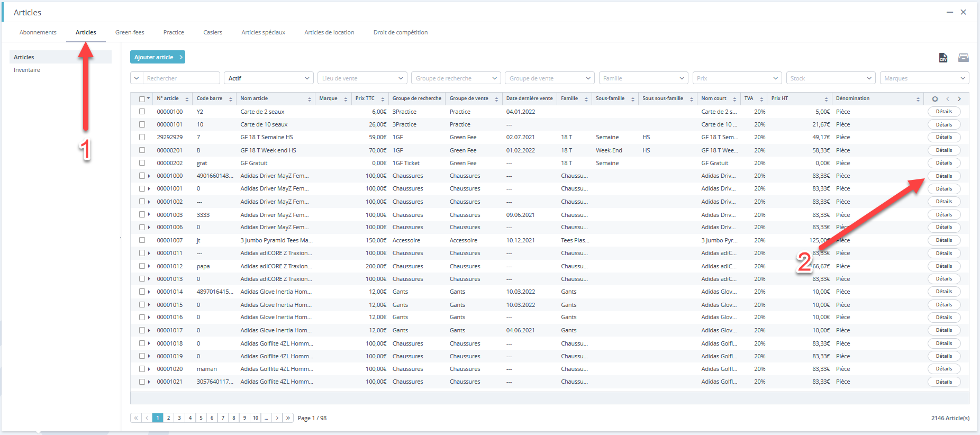Sort by TVA column
Viewport: 980px width, 435px height.
point(761,99)
